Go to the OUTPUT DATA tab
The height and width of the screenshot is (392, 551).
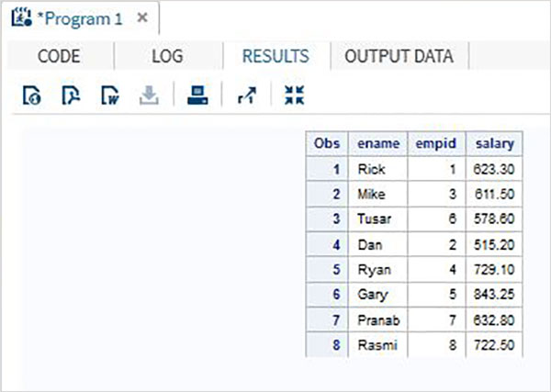pyautogui.click(x=399, y=56)
